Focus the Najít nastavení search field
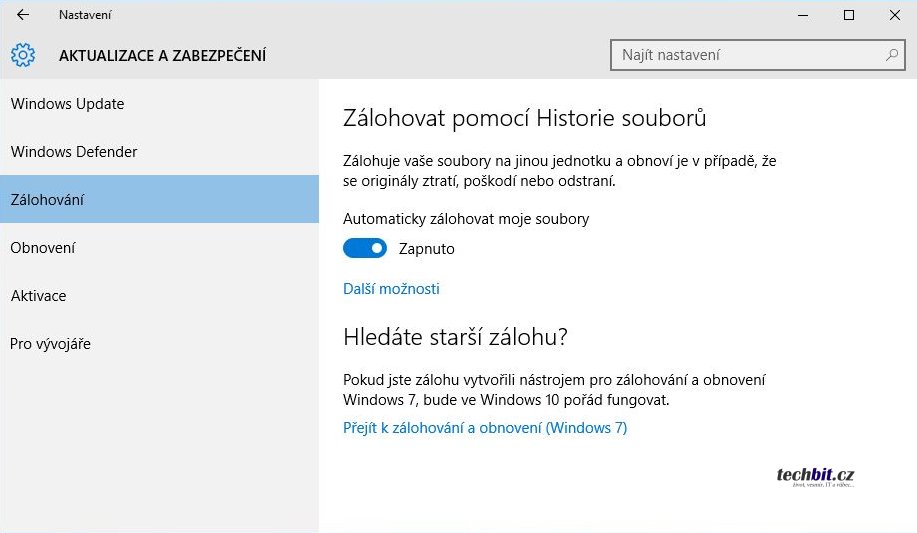Screen dimensions: 917x533 745,55
